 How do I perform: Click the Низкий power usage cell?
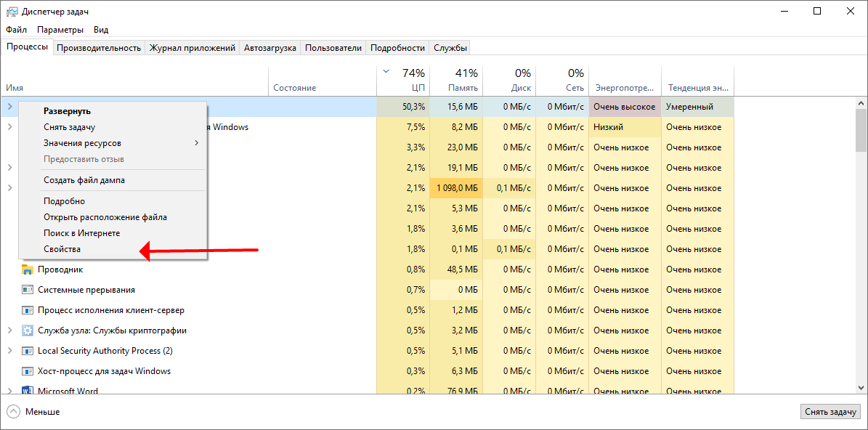point(625,126)
